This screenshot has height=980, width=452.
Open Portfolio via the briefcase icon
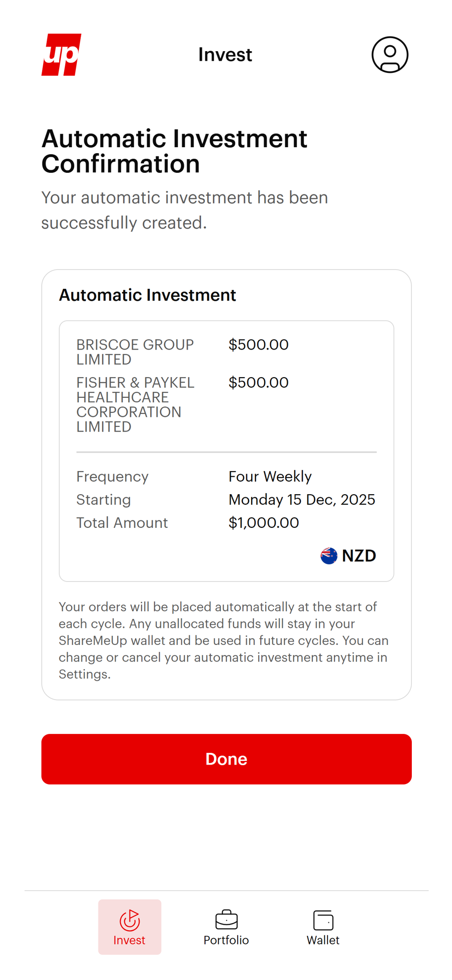[226, 920]
